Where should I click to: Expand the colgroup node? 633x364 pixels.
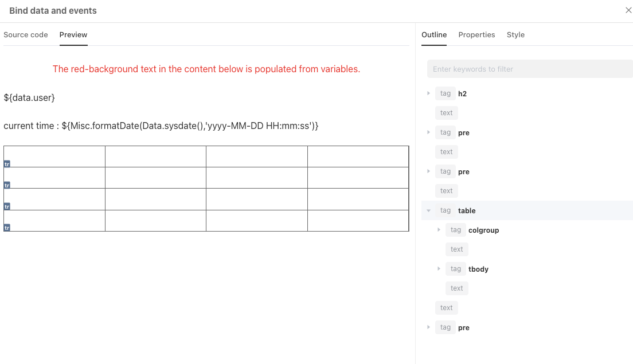pos(439,230)
